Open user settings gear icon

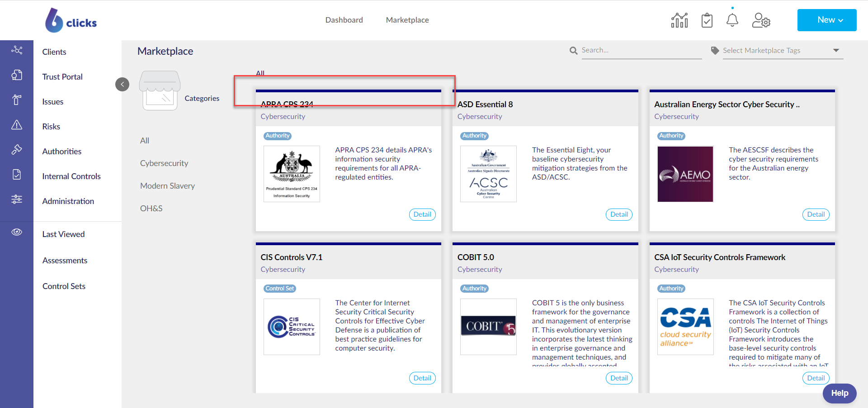point(761,20)
